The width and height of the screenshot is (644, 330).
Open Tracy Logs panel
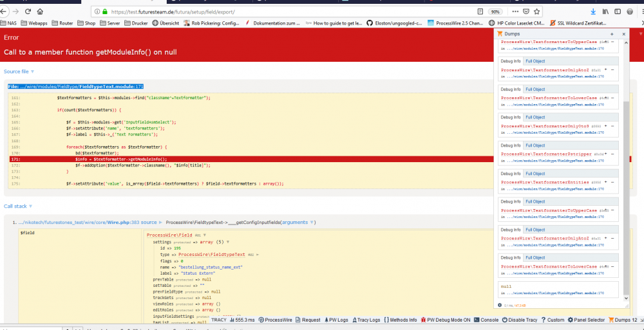(x=367, y=320)
